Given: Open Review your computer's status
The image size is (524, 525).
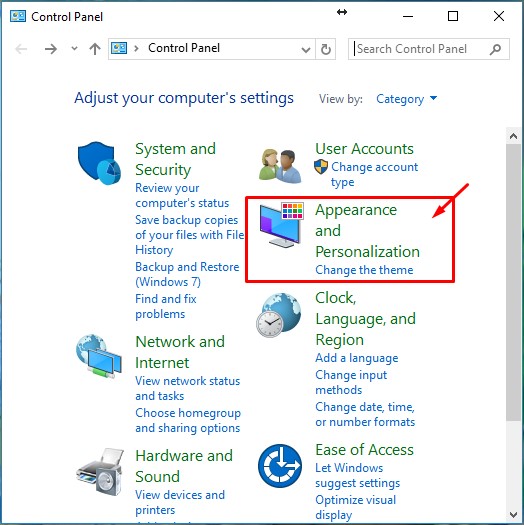Looking at the screenshot, I should point(182,196).
